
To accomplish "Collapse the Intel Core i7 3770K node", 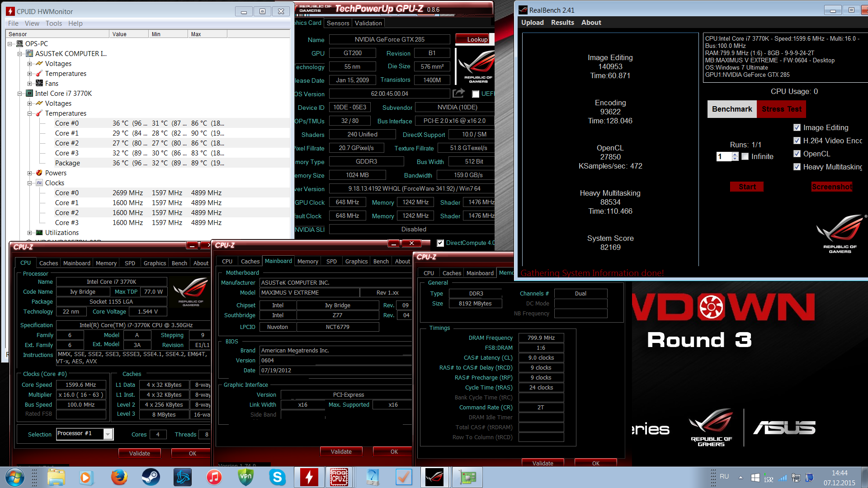I will click(20, 94).
